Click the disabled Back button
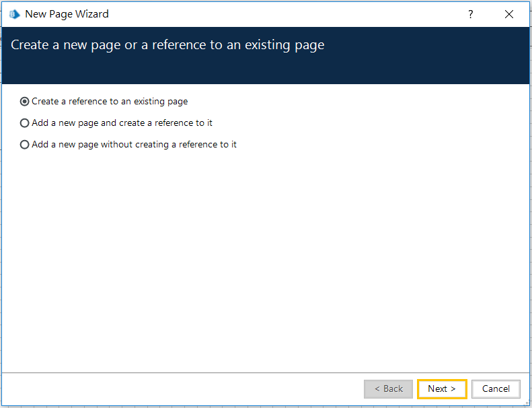The width and height of the screenshot is (532, 408). point(389,388)
